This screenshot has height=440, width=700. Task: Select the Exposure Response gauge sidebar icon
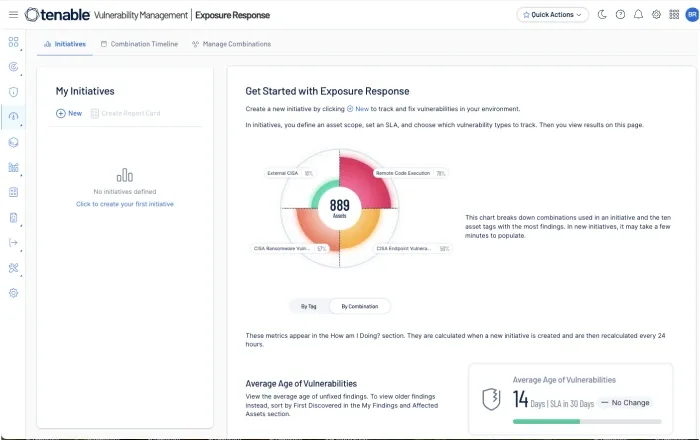[x=13, y=117]
